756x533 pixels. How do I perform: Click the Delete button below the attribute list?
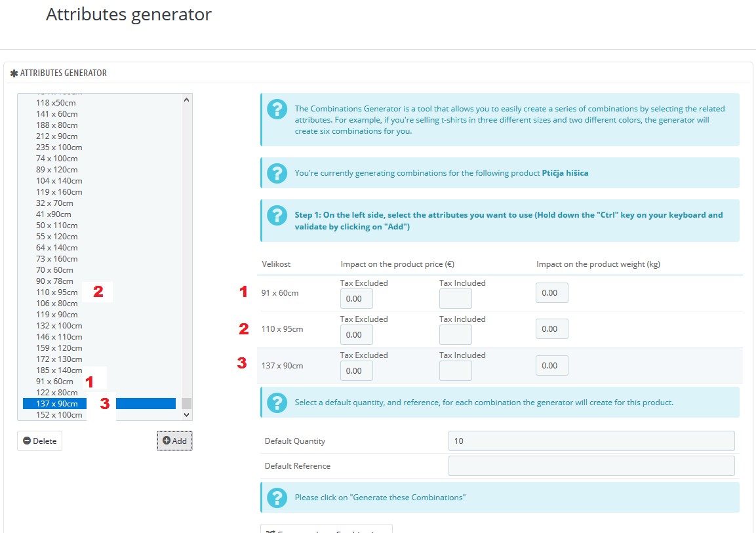(39, 441)
